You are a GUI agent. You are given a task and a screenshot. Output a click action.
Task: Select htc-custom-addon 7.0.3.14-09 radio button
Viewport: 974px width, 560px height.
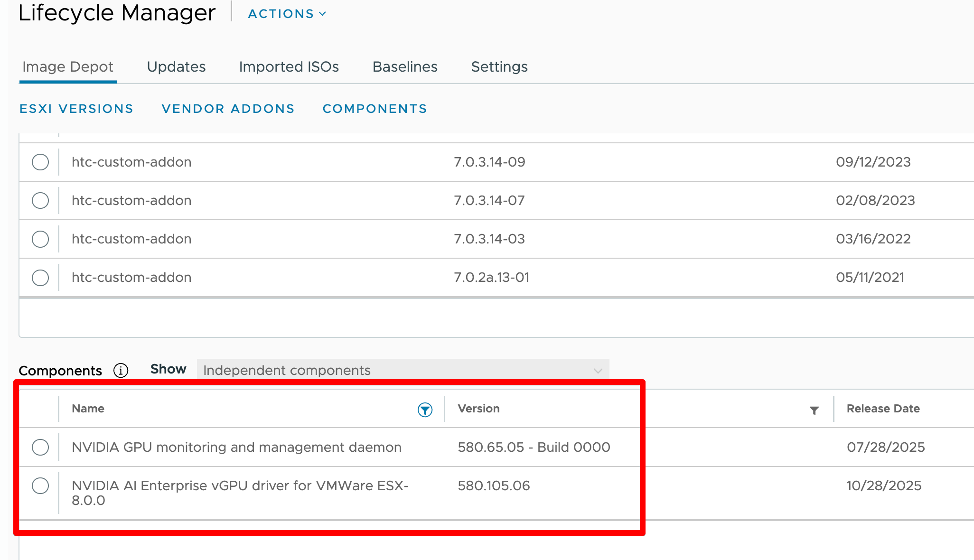tap(40, 162)
